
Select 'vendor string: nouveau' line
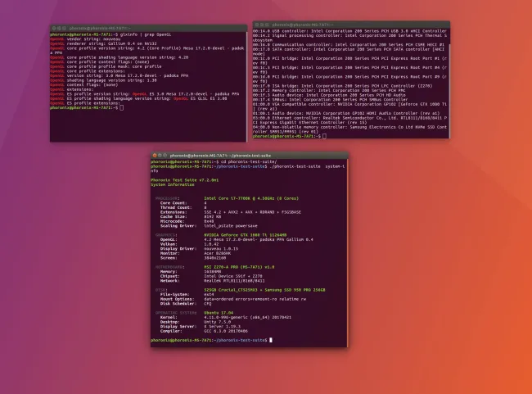(x=85, y=39)
